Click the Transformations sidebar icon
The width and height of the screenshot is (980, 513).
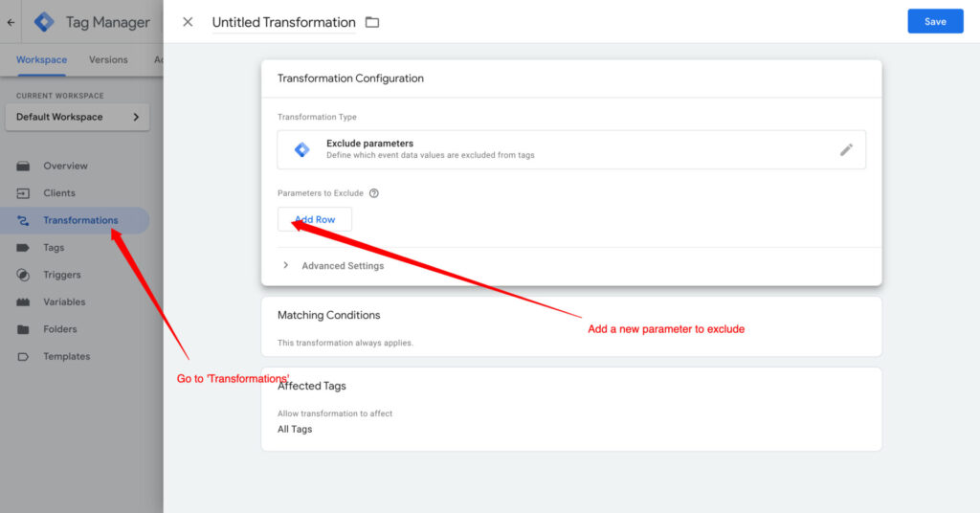tap(23, 220)
